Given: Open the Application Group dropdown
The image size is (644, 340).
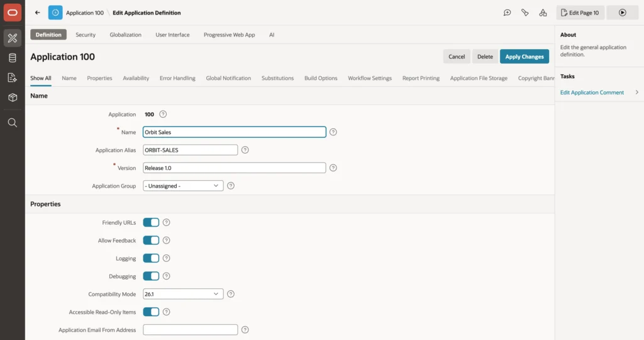Looking at the screenshot, I should click(183, 186).
